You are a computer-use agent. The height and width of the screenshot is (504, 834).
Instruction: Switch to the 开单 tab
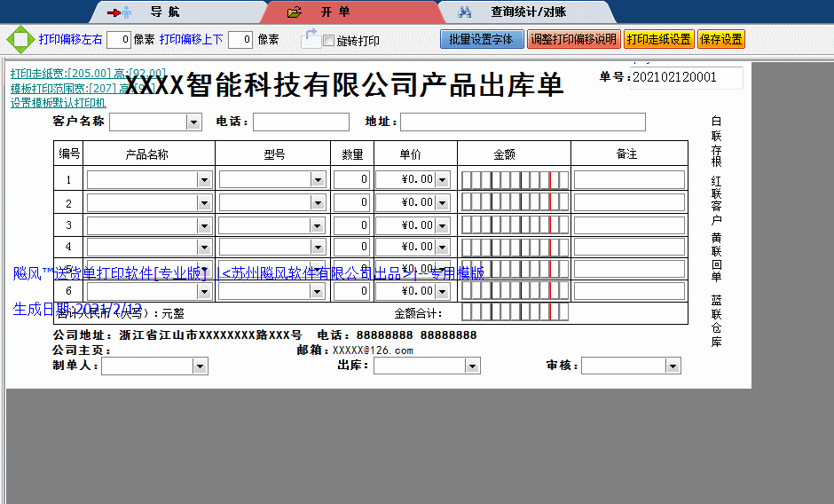click(x=351, y=12)
